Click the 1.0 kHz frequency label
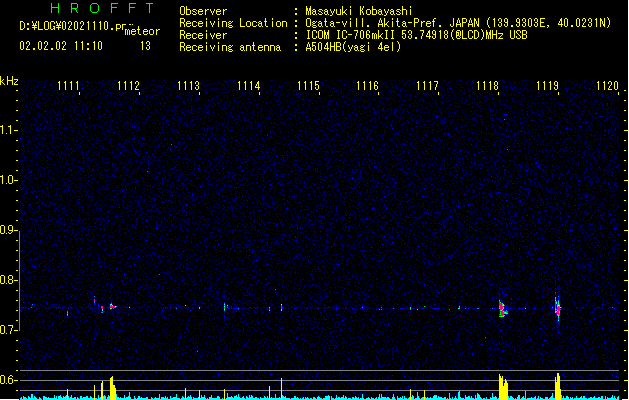The image size is (629, 400). click(8, 180)
